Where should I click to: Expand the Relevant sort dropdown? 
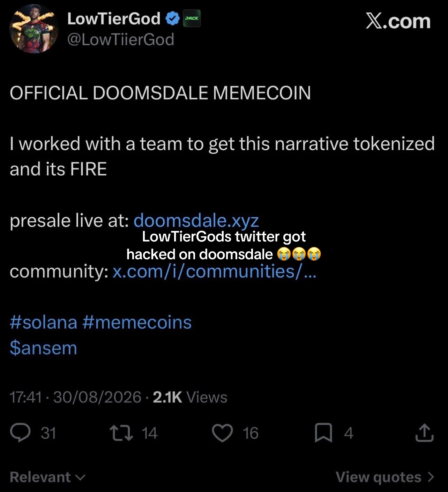click(x=47, y=477)
